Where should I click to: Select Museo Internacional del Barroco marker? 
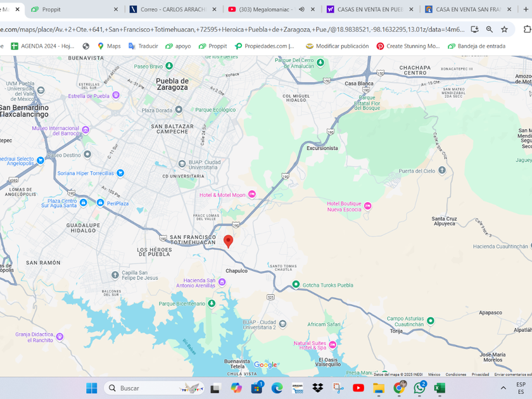(x=86, y=130)
